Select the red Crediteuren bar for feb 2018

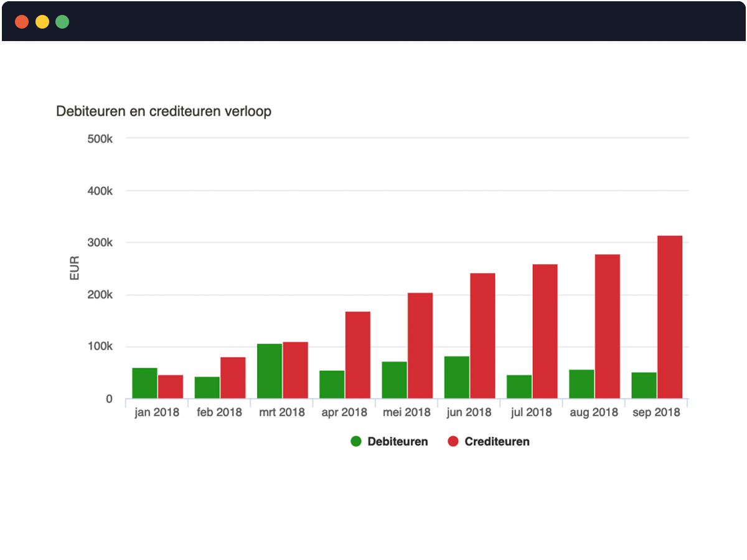(x=233, y=378)
